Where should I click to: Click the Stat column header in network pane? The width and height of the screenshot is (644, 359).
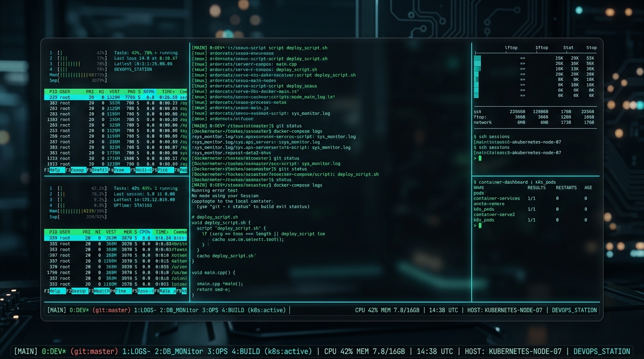click(568, 48)
